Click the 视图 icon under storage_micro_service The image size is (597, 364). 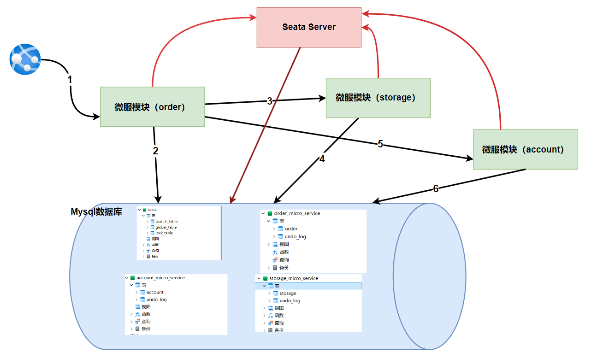coord(270,308)
